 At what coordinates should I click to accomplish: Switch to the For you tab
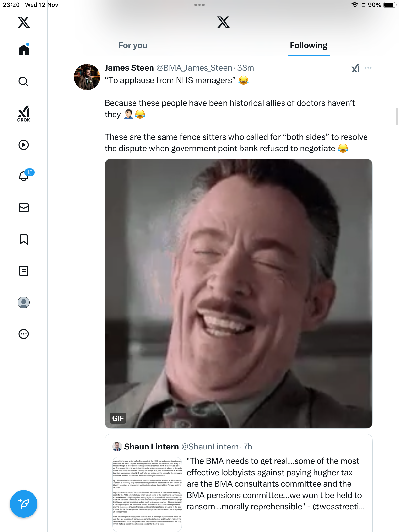(x=133, y=45)
